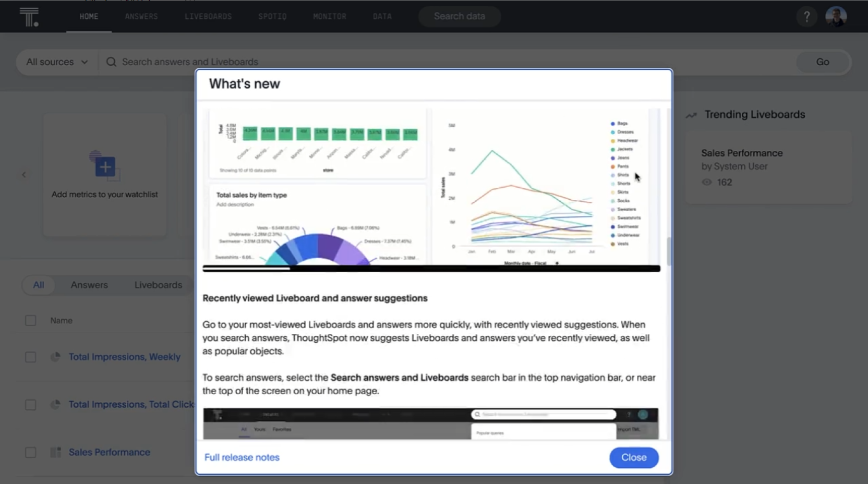The height and width of the screenshot is (484, 868).
Task: Click the liveboard charts preview image
Action: 431,187
